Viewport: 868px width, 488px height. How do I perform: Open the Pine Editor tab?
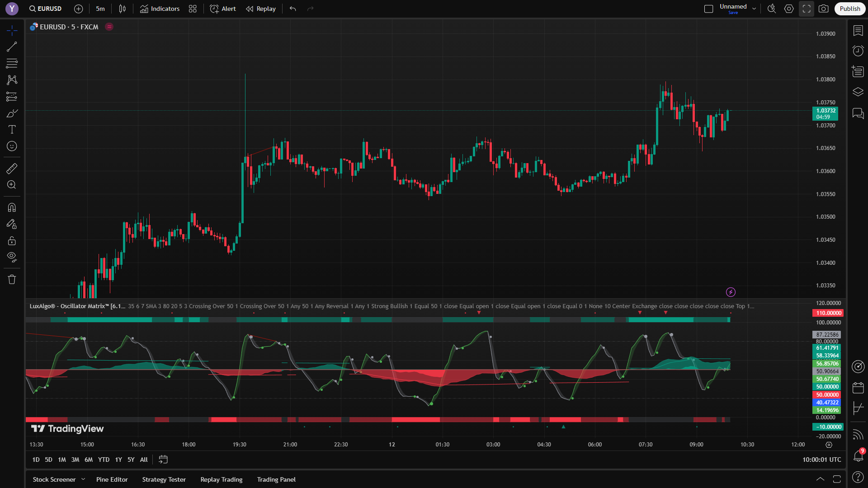[x=112, y=479]
